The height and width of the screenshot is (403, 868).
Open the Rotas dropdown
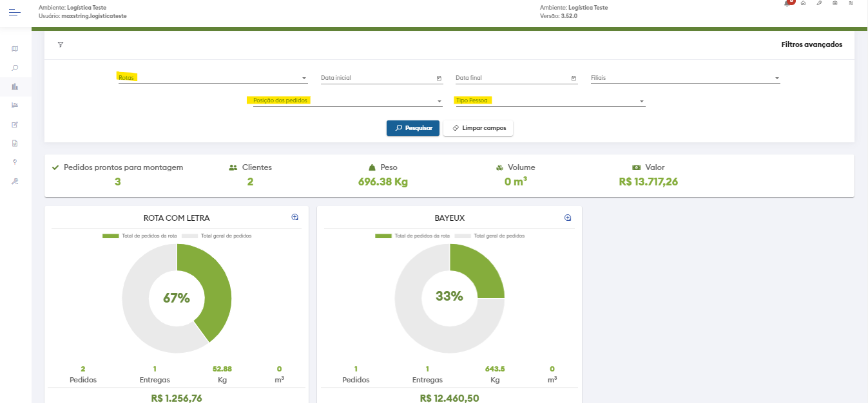tap(213, 78)
